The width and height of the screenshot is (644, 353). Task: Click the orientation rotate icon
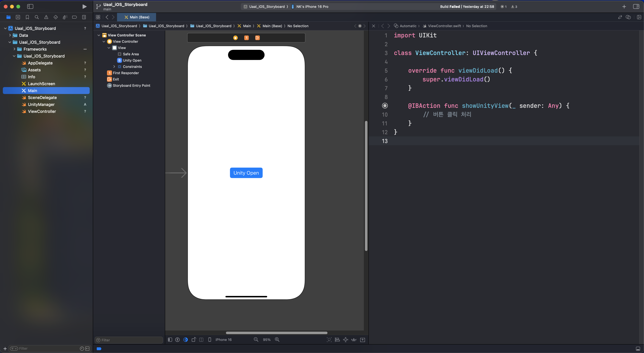click(194, 339)
